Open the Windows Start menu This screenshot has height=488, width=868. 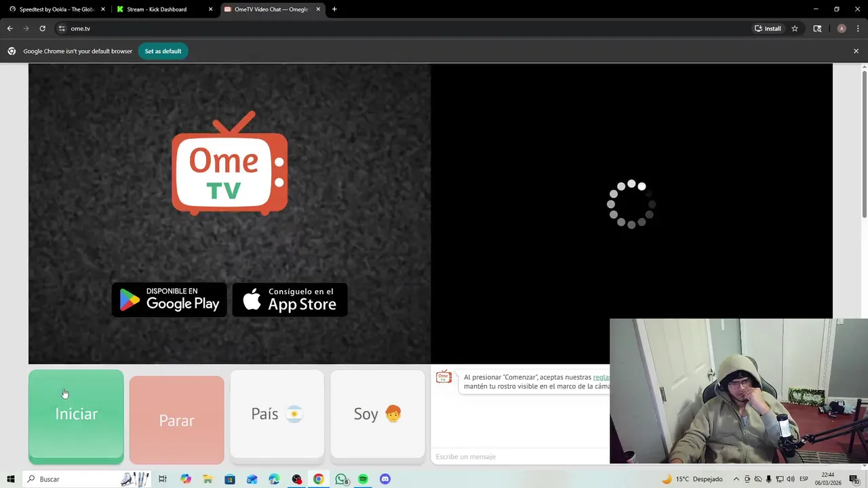click(x=10, y=479)
